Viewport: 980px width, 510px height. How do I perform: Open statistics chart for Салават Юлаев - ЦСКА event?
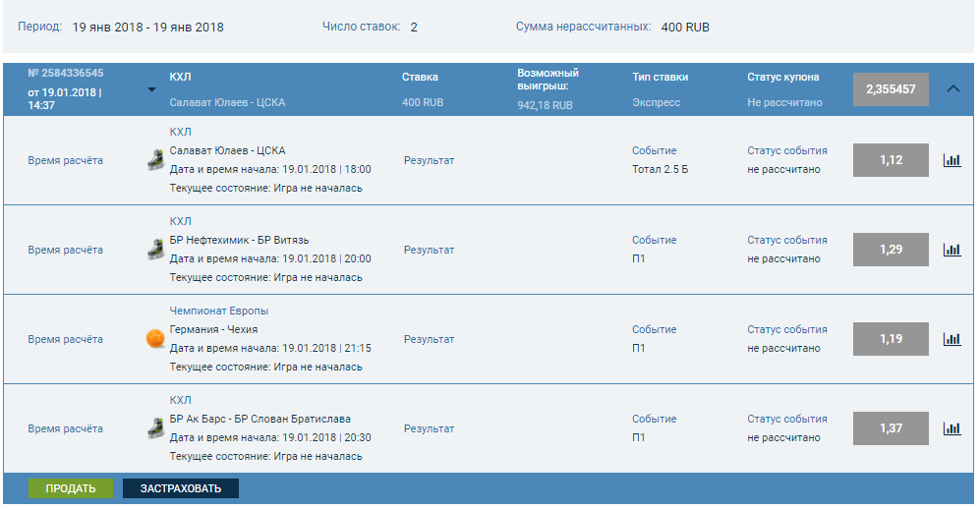tap(951, 160)
